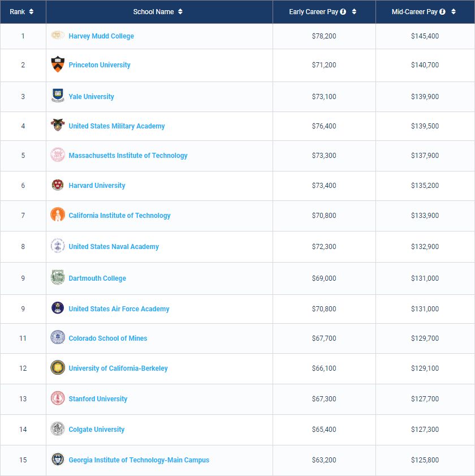This screenshot has width=475, height=476.
Task: Open Mid-Career Pay info tooltip icon
Action: [442, 11]
